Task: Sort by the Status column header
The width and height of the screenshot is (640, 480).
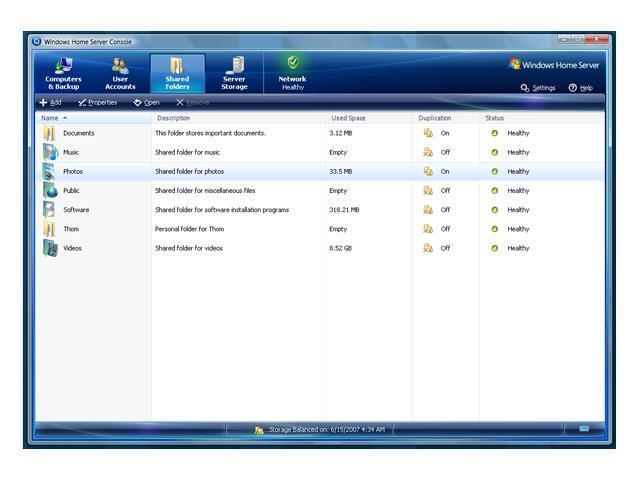Action: 542,118
